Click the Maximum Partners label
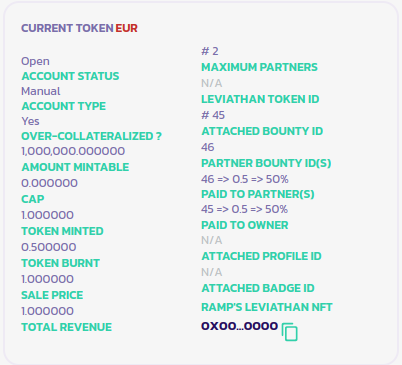402x365 pixels. (259, 67)
